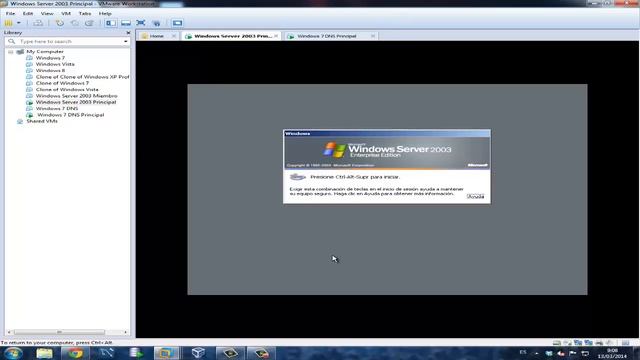Viewport: 640px width, 360px height.
Task: Open the Edit menu
Action: [28, 13]
